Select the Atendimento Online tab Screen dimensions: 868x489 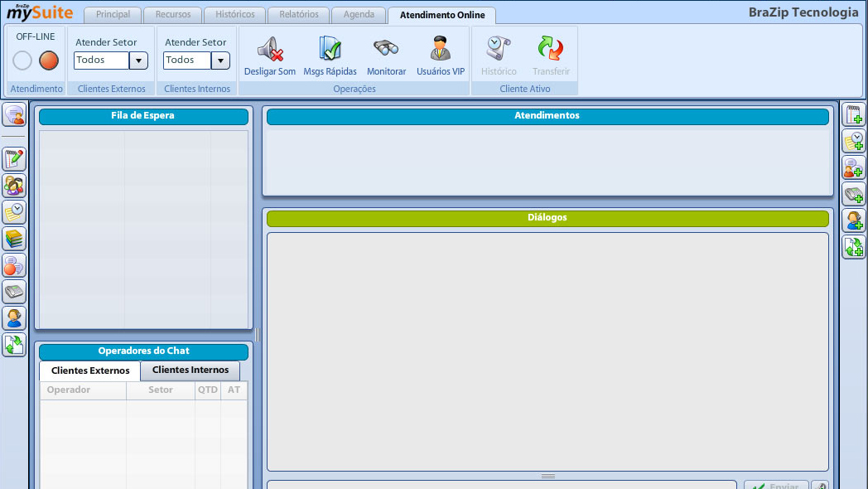[x=442, y=15]
